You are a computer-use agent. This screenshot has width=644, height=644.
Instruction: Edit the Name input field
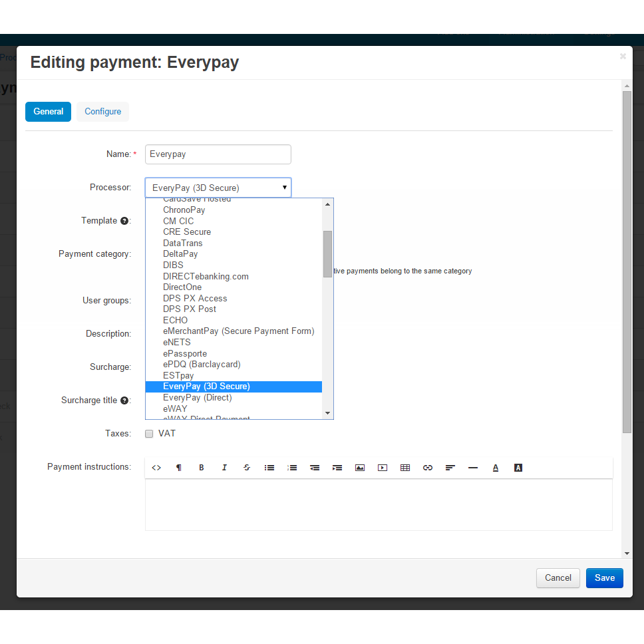(218, 154)
